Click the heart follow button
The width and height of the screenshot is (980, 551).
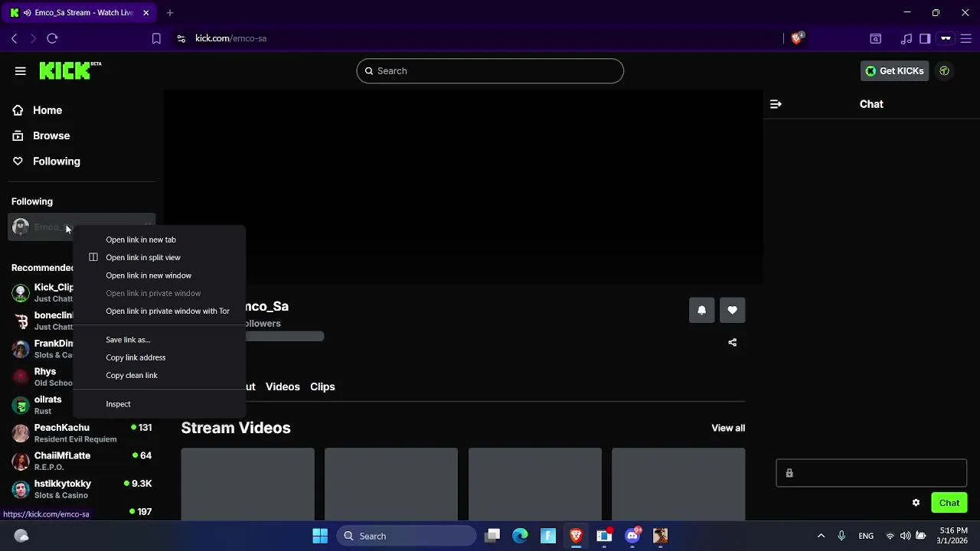(732, 310)
